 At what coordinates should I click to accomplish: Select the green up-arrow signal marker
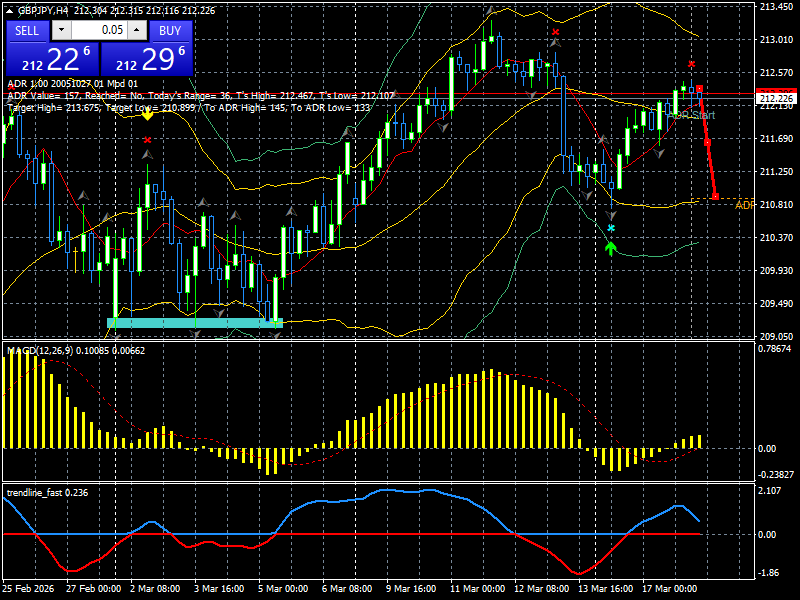(611, 249)
